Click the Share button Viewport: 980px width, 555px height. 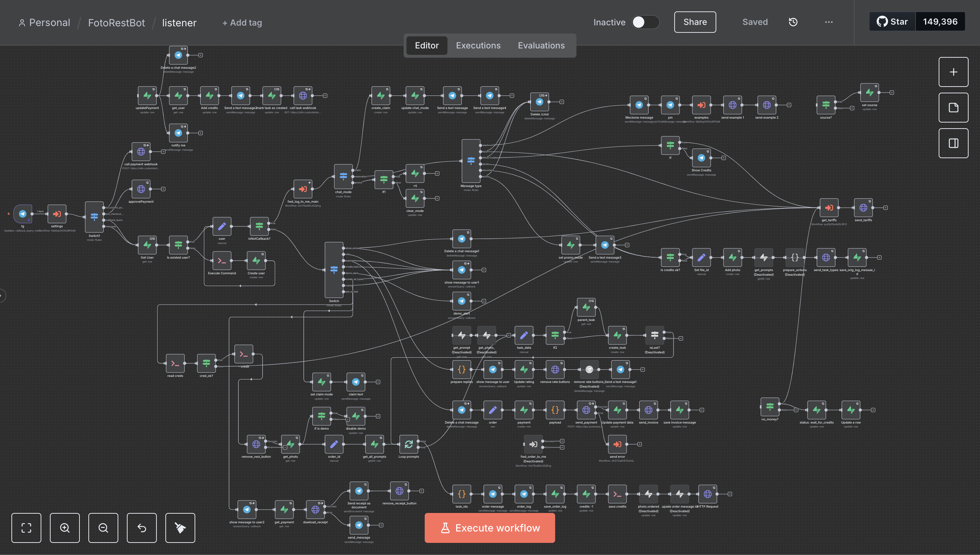695,22
